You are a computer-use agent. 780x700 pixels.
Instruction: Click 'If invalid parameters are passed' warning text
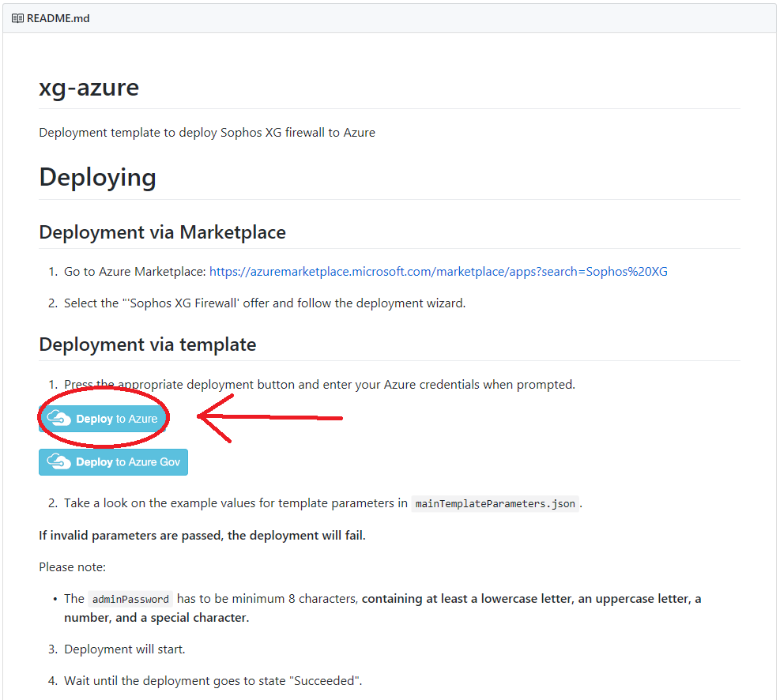tap(202, 536)
